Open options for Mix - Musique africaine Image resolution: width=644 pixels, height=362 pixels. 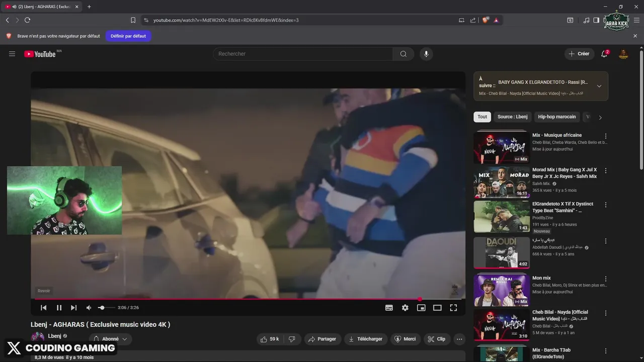click(606, 136)
